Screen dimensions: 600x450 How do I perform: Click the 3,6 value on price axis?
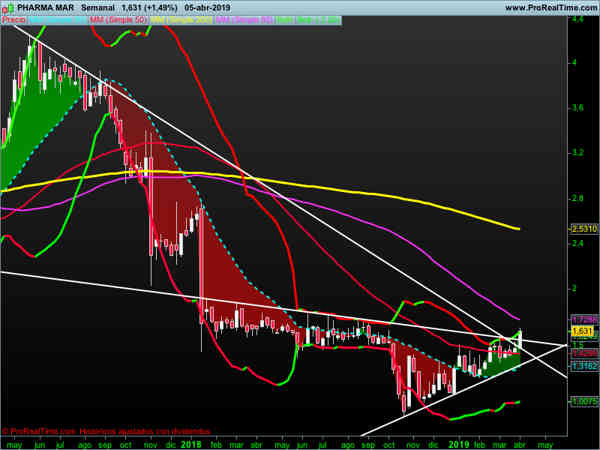point(578,109)
